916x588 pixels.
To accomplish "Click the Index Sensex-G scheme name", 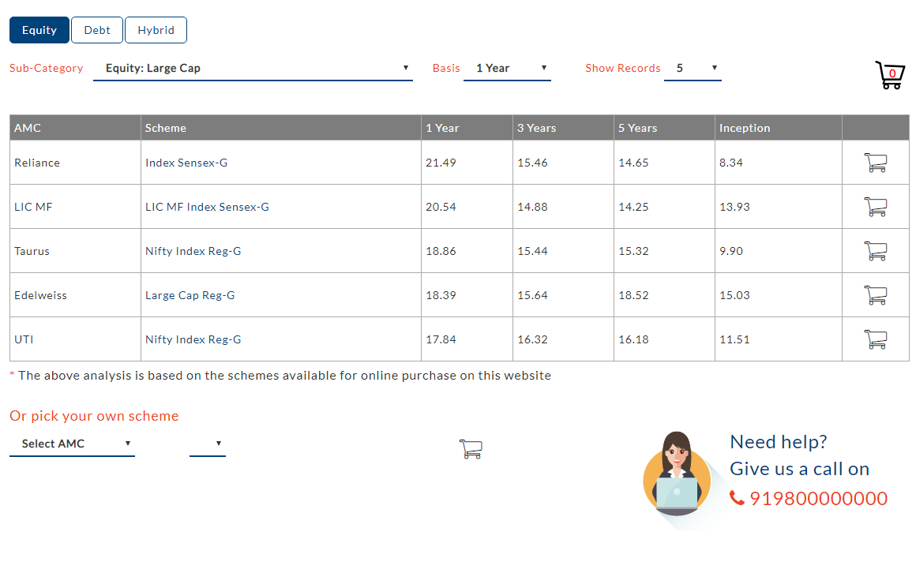I will pyautogui.click(x=186, y=163).
